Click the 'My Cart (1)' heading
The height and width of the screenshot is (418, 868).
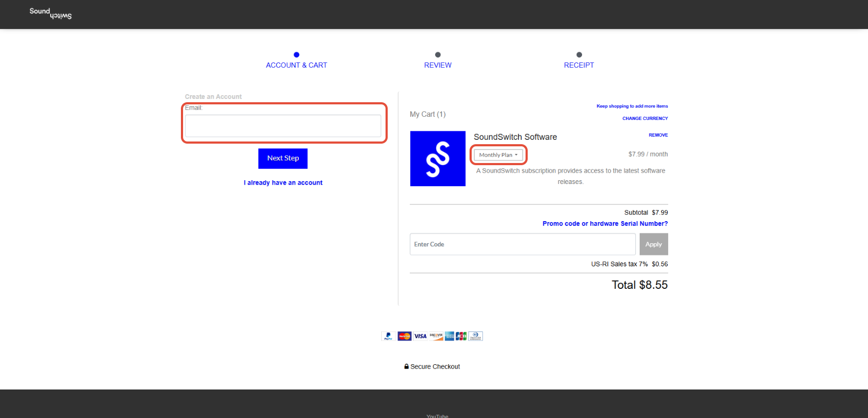tap(428, 114)
